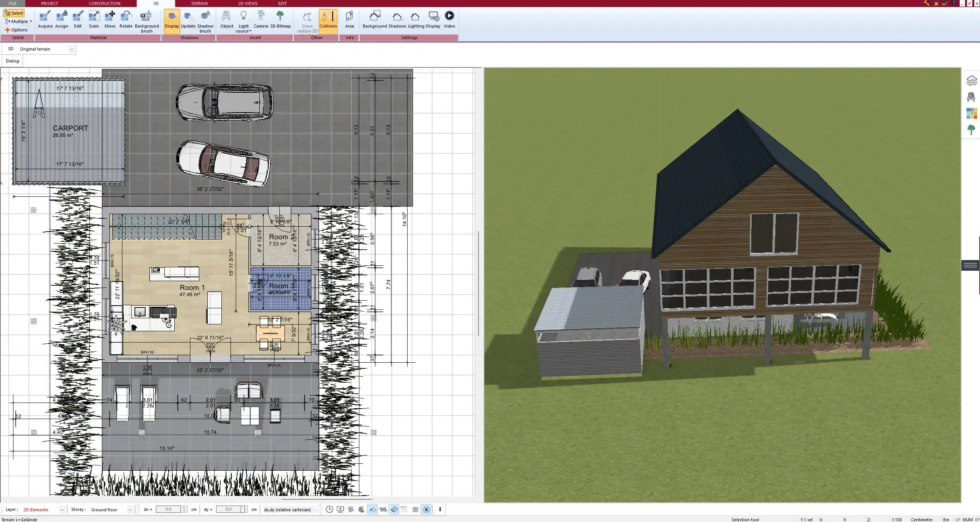The image size is (980, 522).
Task: Choose the Scale material tool
Action: (94, 20)
